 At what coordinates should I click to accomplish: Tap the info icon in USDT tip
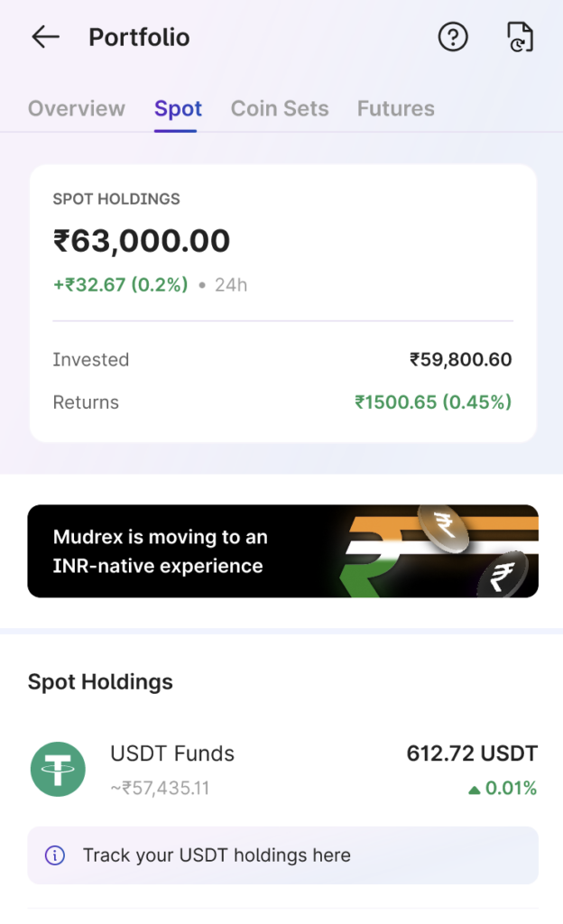tap(55, 855)
